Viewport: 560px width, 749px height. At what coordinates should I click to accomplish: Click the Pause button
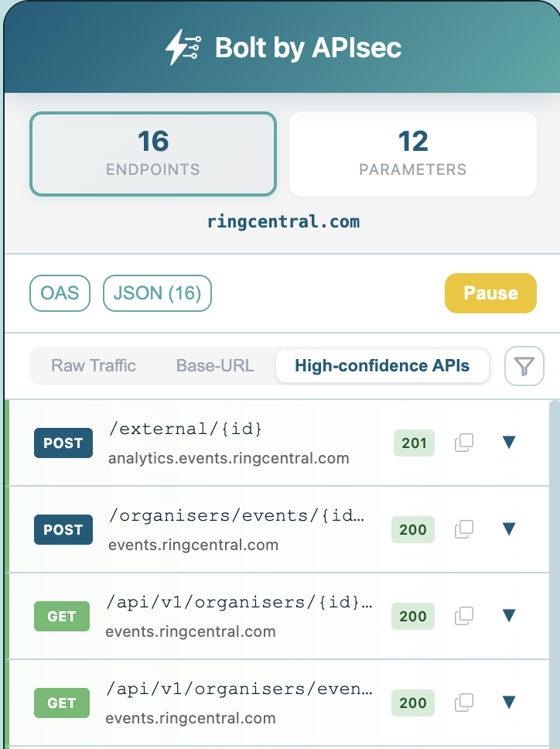point(490,292)
